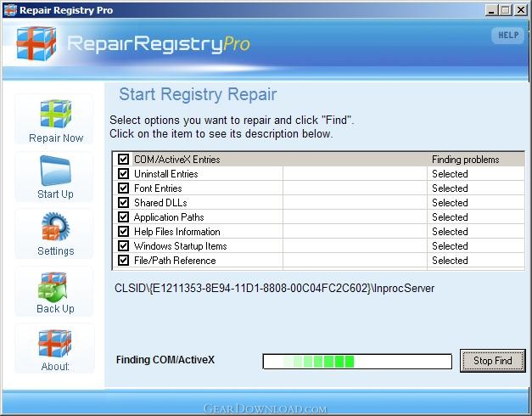Click the CLSID InprocServer path text
The height and width of the screenshot is (416, 532).
(274, 289)
